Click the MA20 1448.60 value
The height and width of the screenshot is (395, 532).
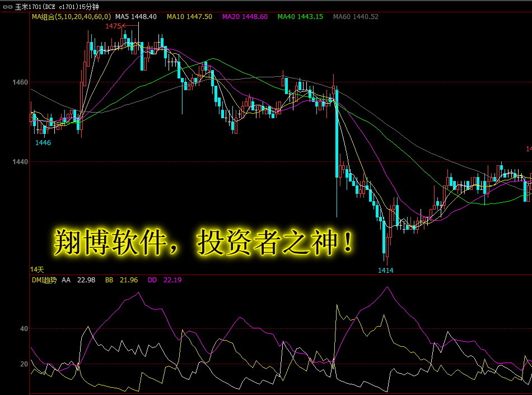click(245, 17)
